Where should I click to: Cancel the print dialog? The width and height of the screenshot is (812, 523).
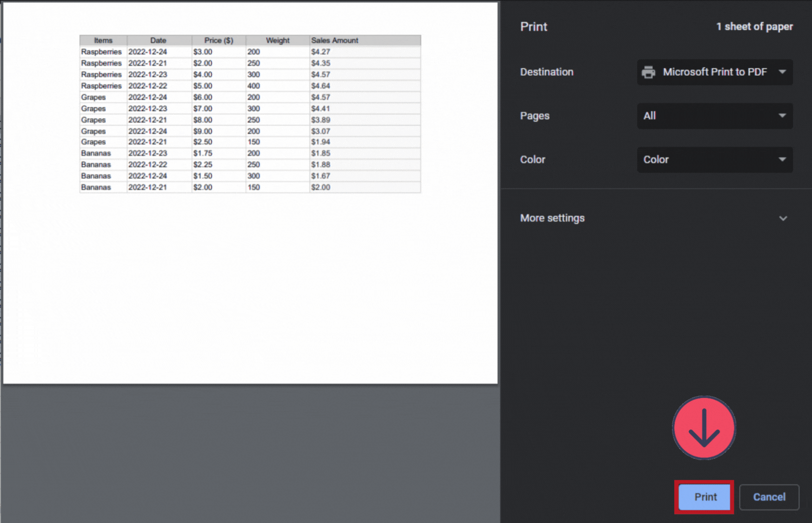(x=769, y=497)
